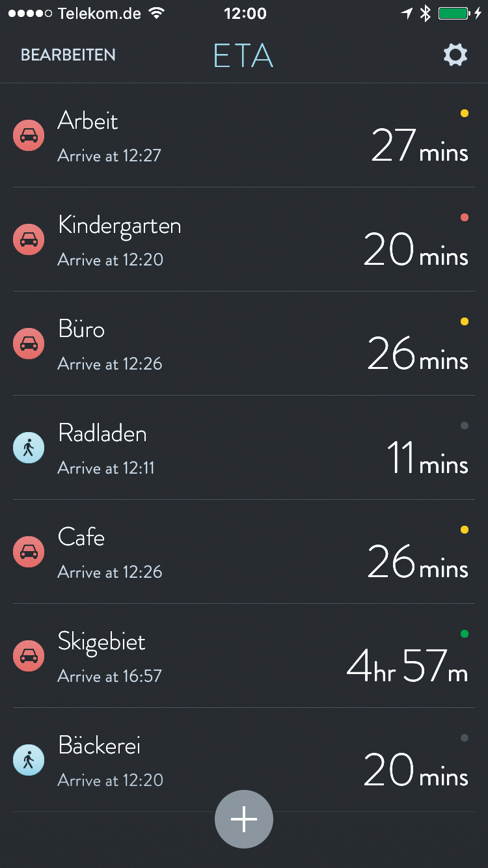This screenshot has width=488, height=868.
Task: Tap the red traffic dot for Kindergarten
Action: point(465,217)
